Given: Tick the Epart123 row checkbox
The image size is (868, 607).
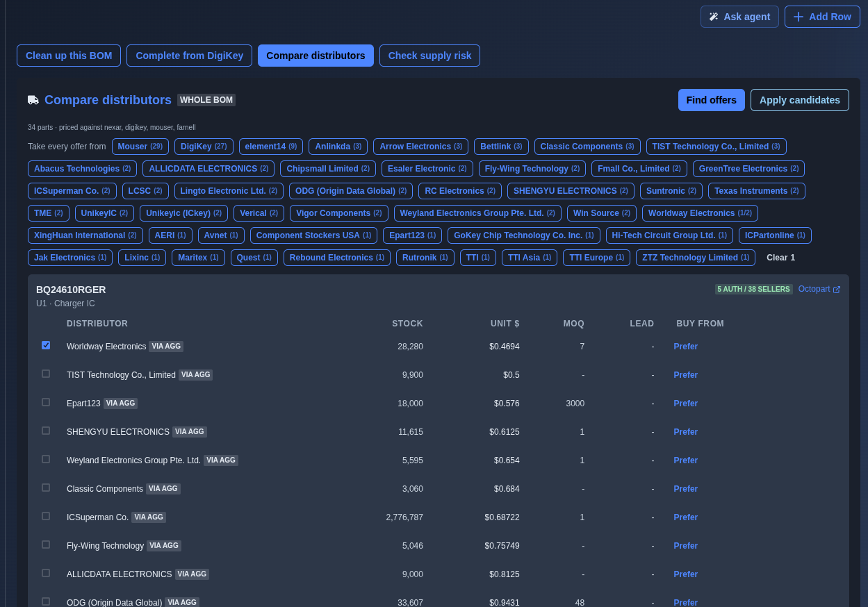Looking at the screenshot, I should pyautogui.click(x=46, y=402).
